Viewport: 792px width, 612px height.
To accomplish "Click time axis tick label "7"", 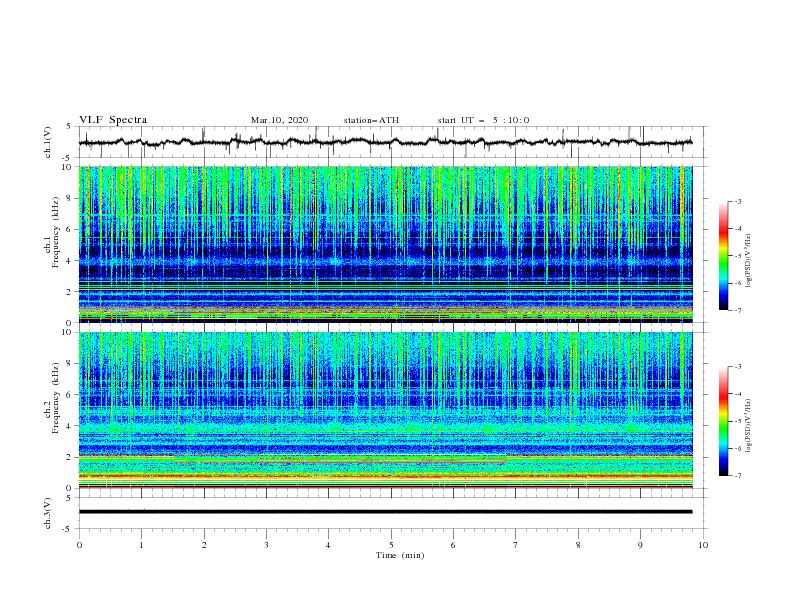I will click(x=516, y=545).
